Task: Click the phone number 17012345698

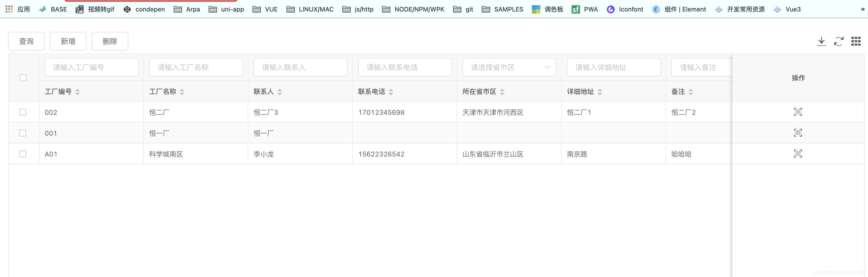Action: tap(382, 112)
